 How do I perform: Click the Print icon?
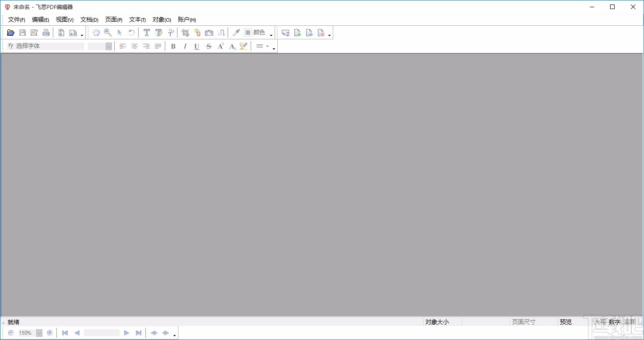click(46, 33)
